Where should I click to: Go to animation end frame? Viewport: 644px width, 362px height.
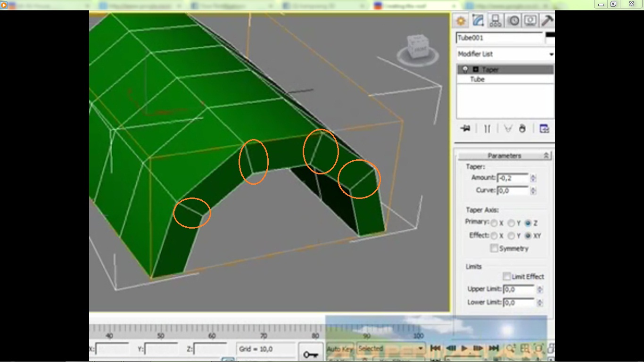[494, 348]
